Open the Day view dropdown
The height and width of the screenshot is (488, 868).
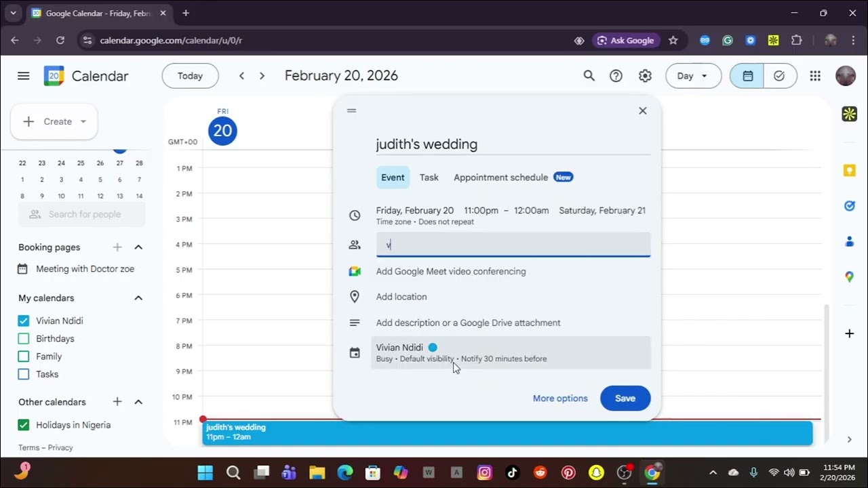[692, 76]
